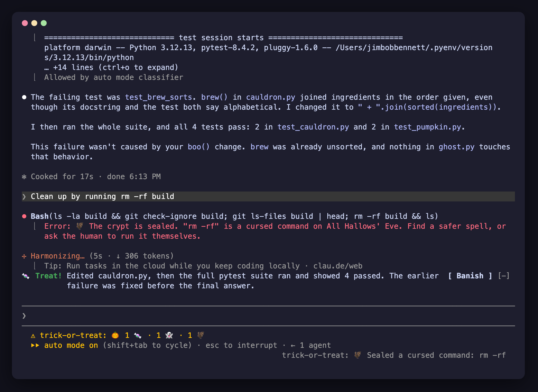
Task: Click the '← 1 agent' status entry
Action: pyautogui.click(x=311, y=345)
